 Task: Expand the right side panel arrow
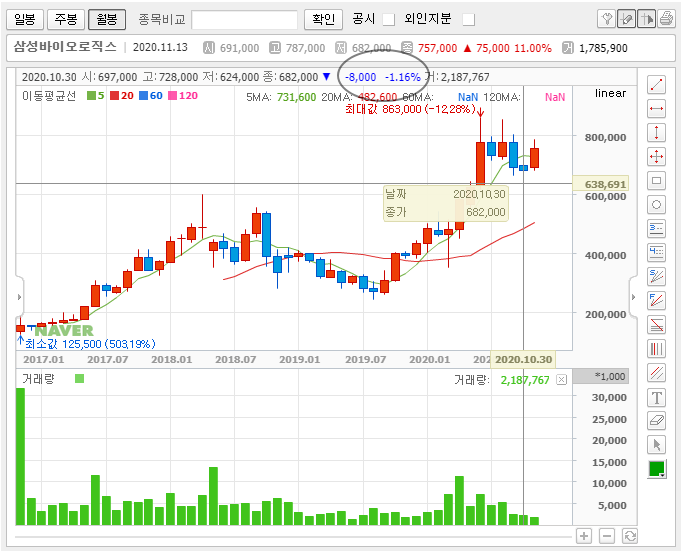tap(633, 297)
